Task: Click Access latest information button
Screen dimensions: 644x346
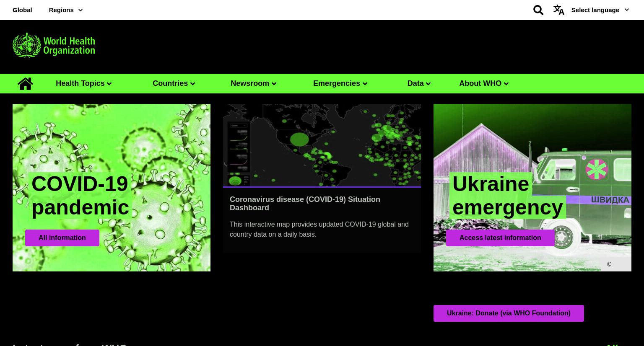Action: pyautogui.click(x=500, y=238)
